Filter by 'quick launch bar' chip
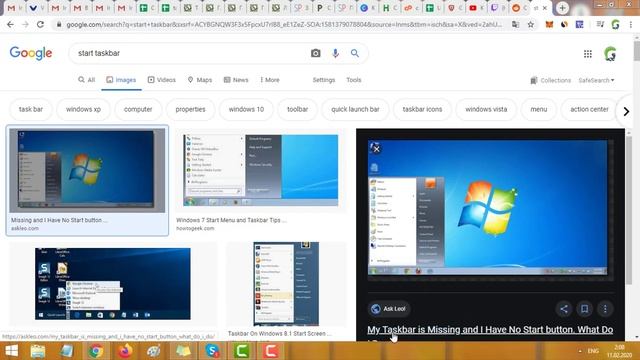This screenshot has height=360, width=640. (x=355, y=109)
